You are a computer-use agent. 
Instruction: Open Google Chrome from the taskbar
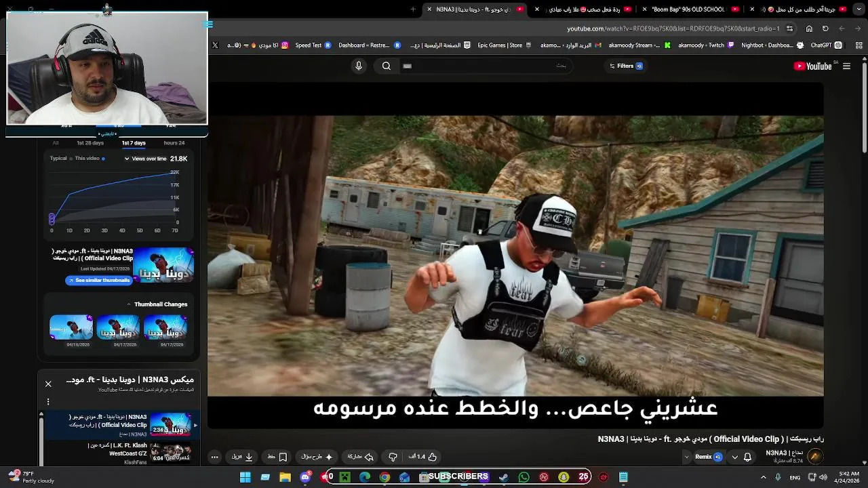coord(384,477)
